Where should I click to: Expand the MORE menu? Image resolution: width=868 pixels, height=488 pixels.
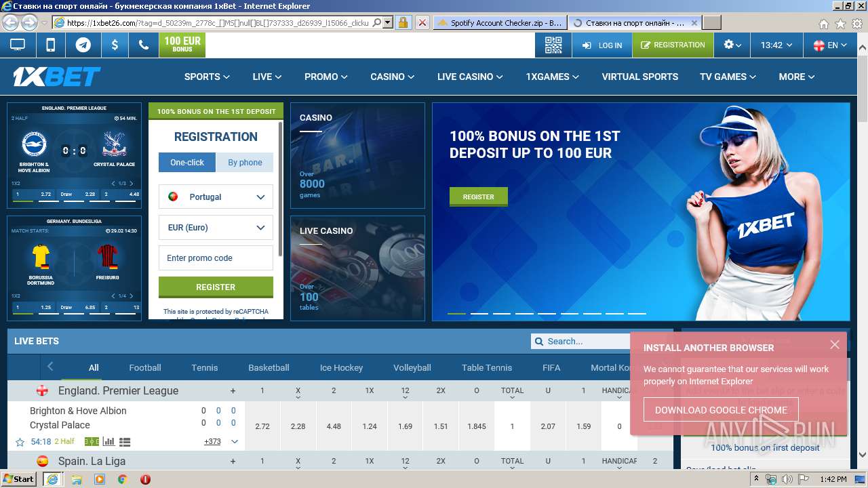(797, 77)
